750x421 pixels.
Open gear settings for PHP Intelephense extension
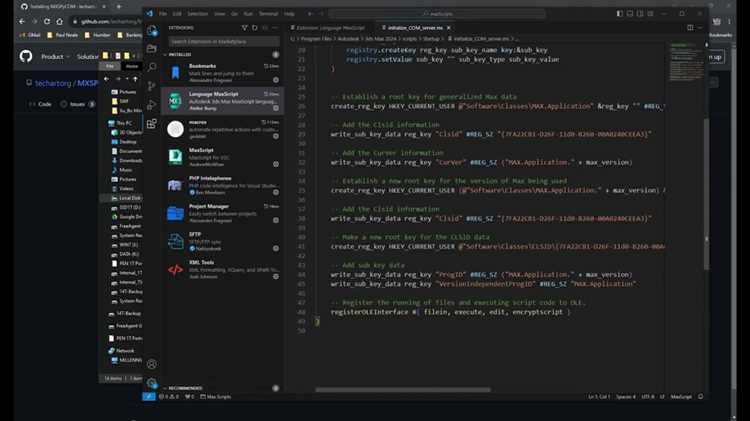[x=276, y=192]
